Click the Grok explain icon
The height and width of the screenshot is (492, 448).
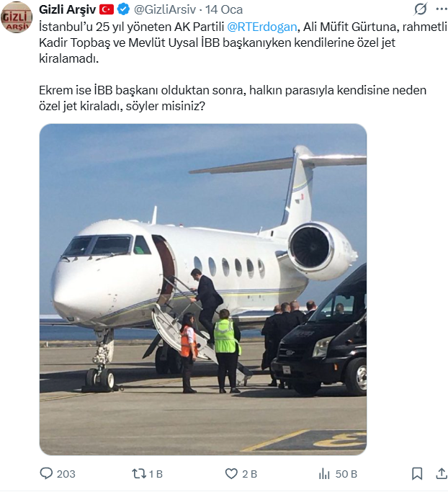(421, 9)
